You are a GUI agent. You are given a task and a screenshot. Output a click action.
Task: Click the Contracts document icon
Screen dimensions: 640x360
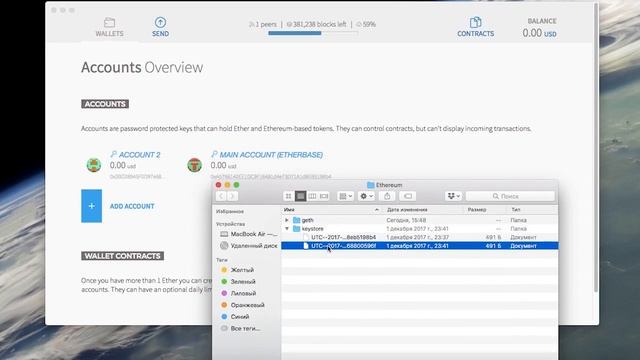click(476, 22)
